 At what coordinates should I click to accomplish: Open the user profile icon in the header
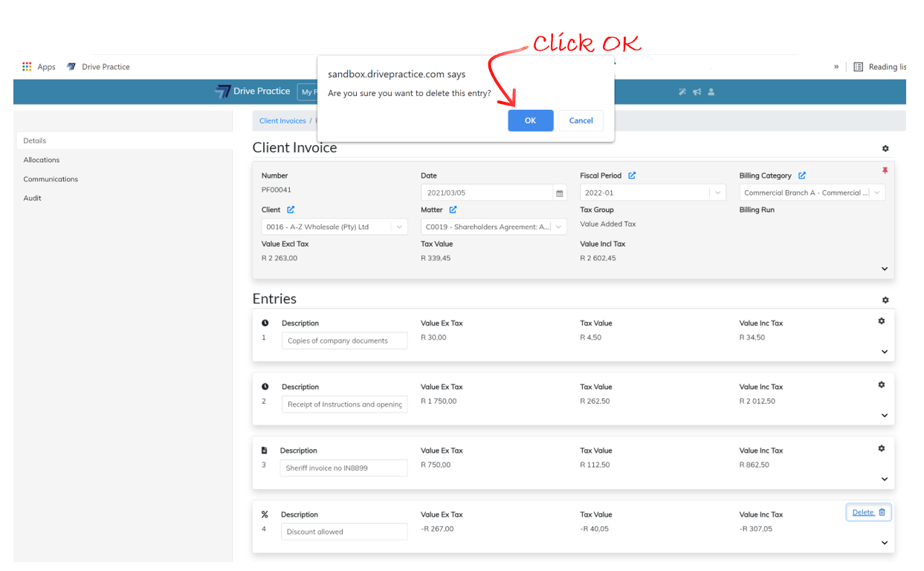[711, 92]
